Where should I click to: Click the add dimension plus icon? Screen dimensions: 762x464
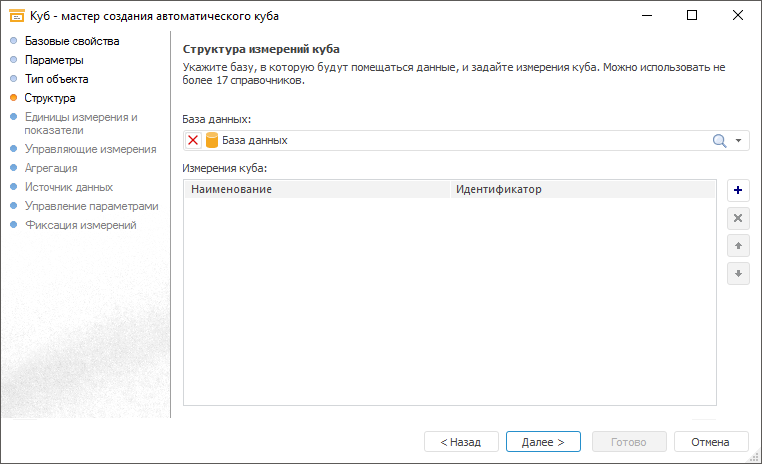click(738, 190)
